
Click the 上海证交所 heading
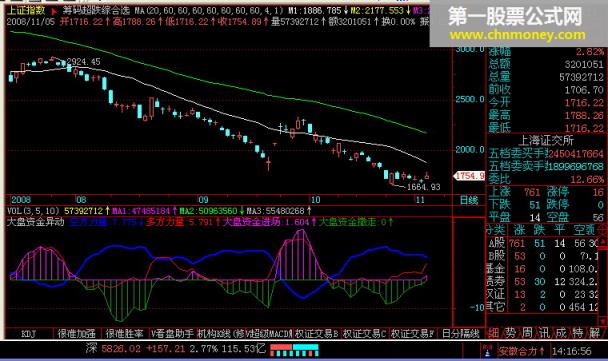pyautogui.click(x=546, y=140)
